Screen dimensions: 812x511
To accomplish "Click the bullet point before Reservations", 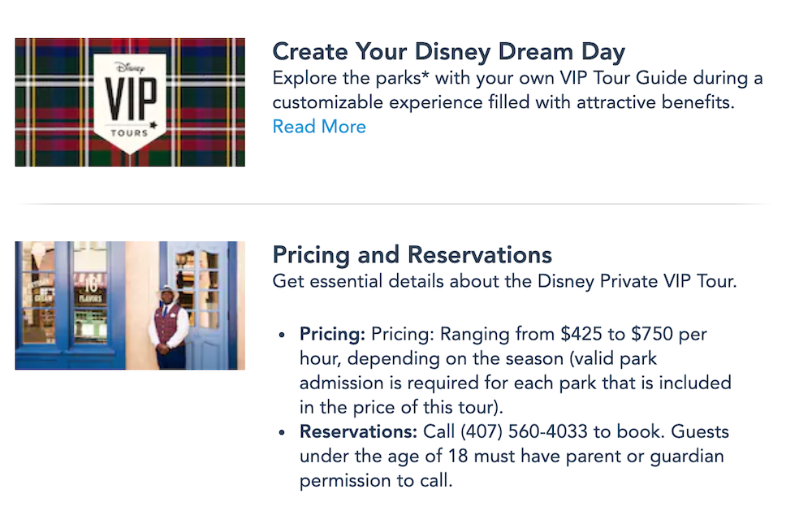I will 282,433.
